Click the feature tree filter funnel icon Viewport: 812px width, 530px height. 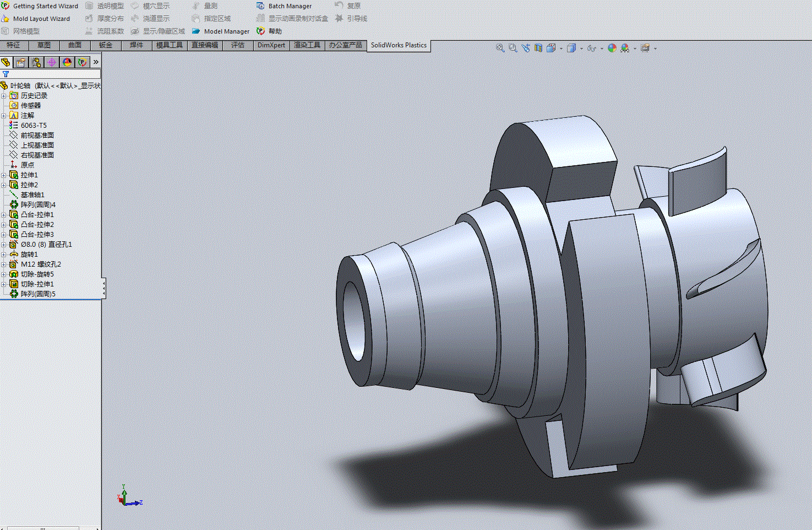tap(6, 74)
